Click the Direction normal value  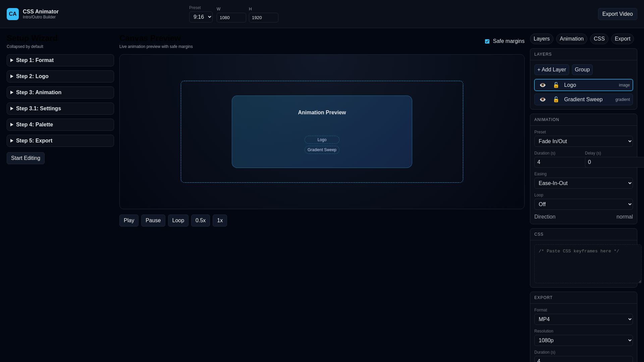tap(625, 217)
